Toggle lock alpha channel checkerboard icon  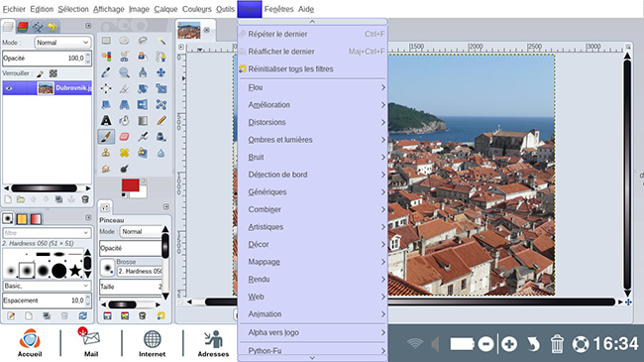click(53, 73)
